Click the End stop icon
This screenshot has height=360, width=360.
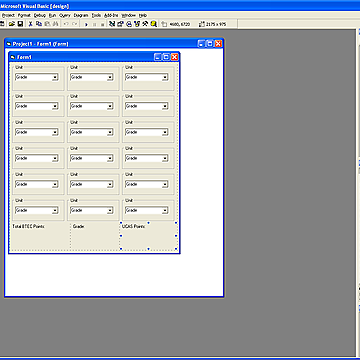pos(102,24)
